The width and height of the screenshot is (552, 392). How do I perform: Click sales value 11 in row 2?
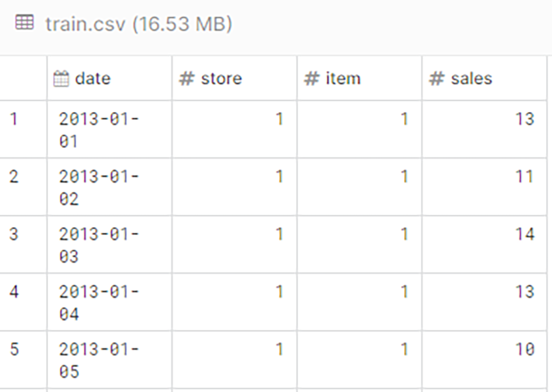tap(524, 176)
